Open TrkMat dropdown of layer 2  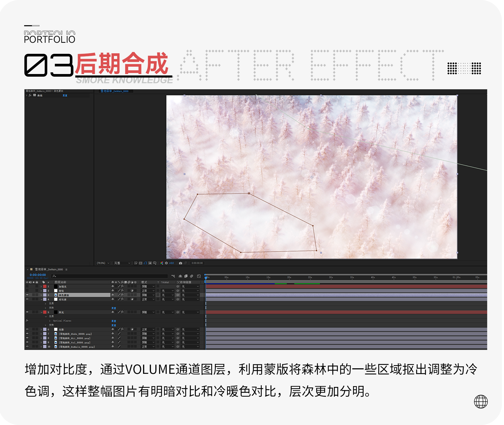pyautogui.click(x=167, y=291)
